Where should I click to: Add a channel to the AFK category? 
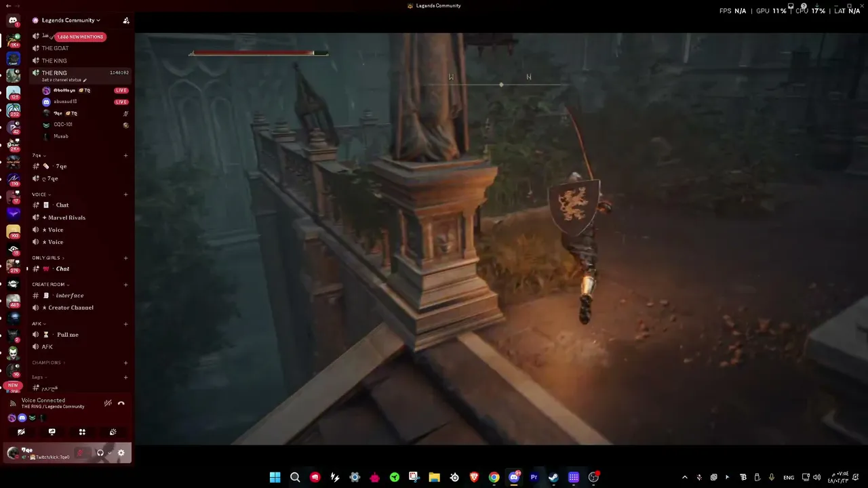pyautogui.click(x=126, y=324)
